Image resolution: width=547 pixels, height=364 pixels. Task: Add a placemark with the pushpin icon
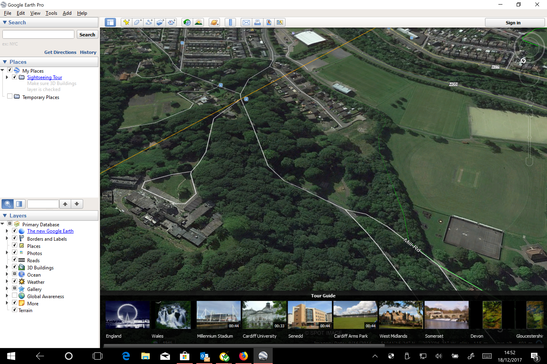point(126,22)
